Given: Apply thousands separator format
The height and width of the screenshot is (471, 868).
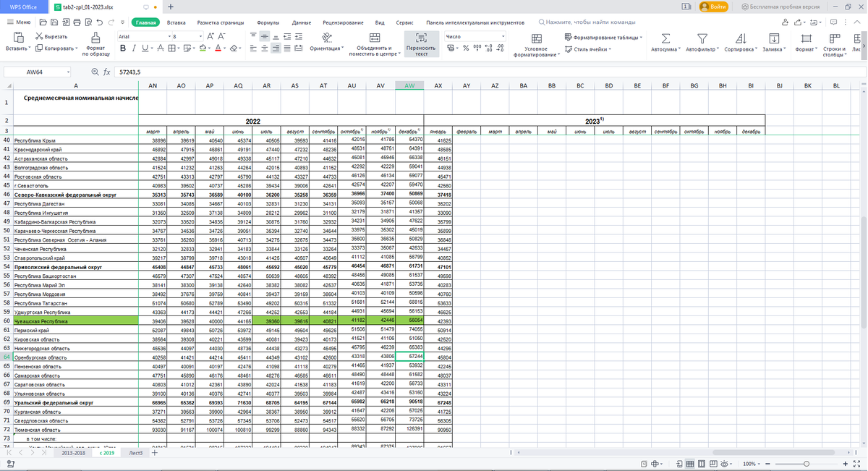Looking at the screenshot, I should (477, 48).
